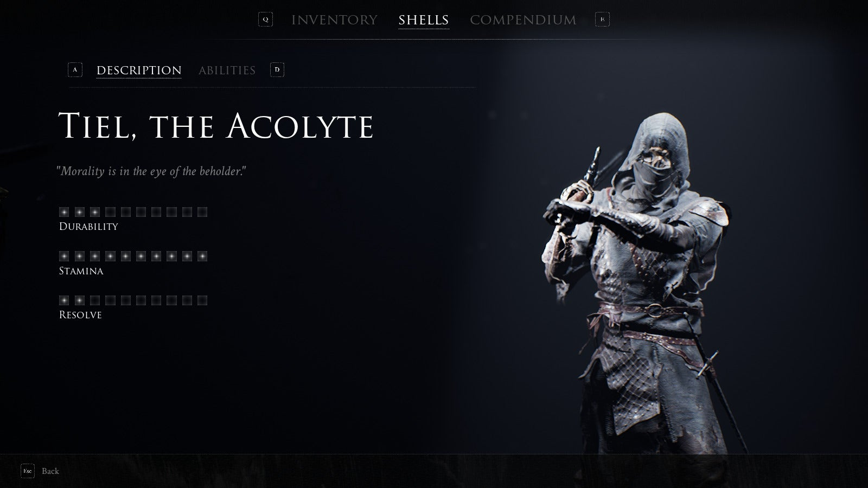
Task: Open the Inventory tab
Action: (334, 20)
